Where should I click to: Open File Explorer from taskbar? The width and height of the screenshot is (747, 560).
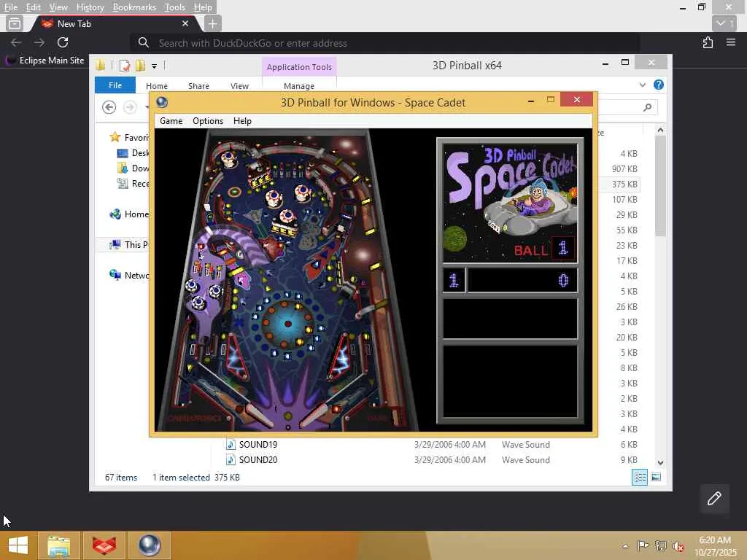pos(58,545)
